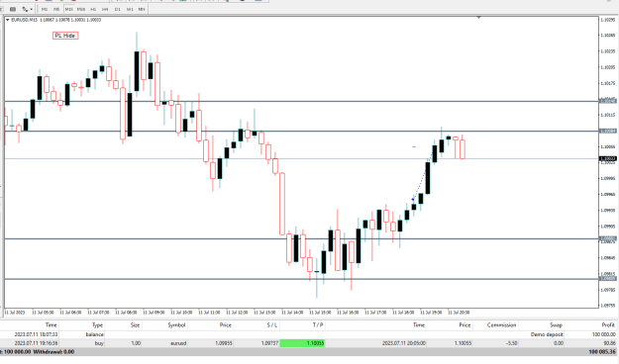
Task: Switch chart to the M30 timeframe
Action: click(81, 9)
